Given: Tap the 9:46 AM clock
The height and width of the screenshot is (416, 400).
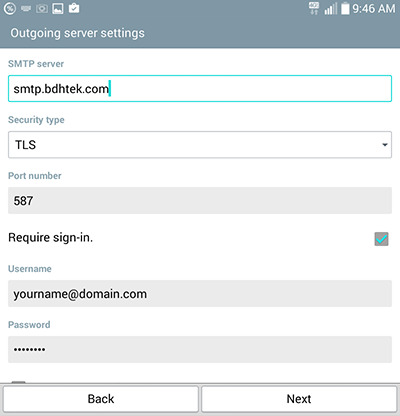Looking at the screenshot, I should point(374,9).
